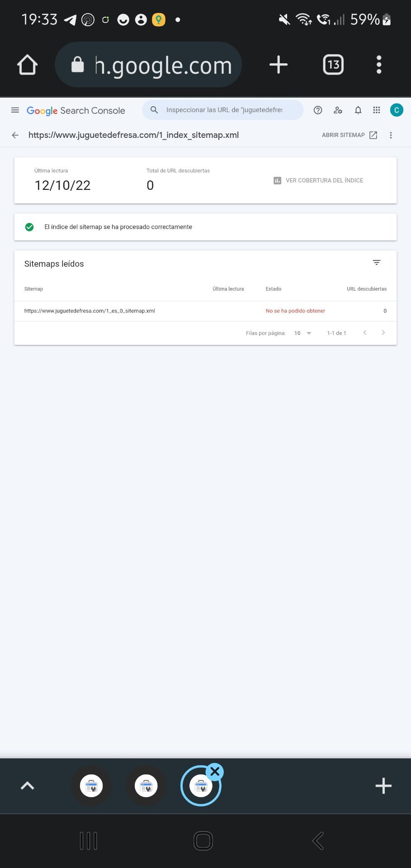This screenshot has height=868, width=411.
Task: Open users and settings icon
Action: pos(338,110)
